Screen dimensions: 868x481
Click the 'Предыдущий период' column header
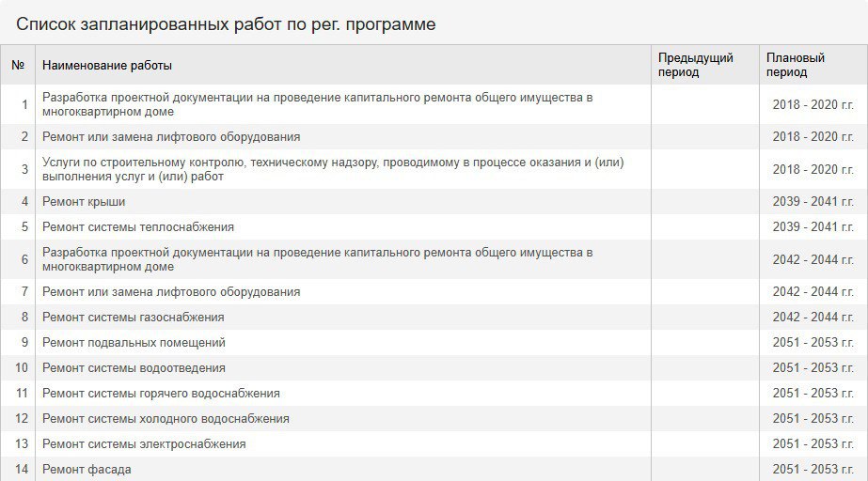tap(695, 65)
